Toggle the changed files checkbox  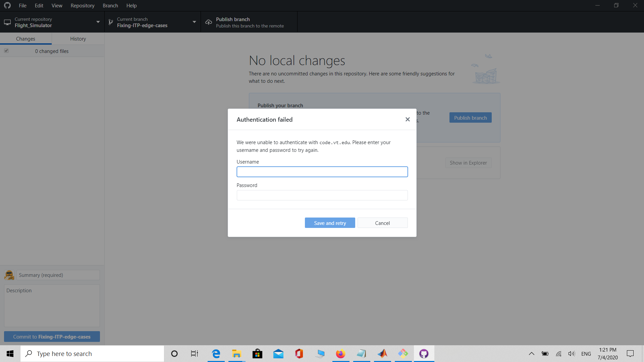pos(6,51)
